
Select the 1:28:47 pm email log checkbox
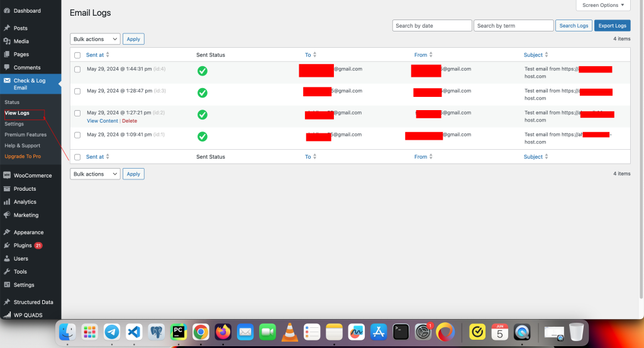click(x=77, y=91)
